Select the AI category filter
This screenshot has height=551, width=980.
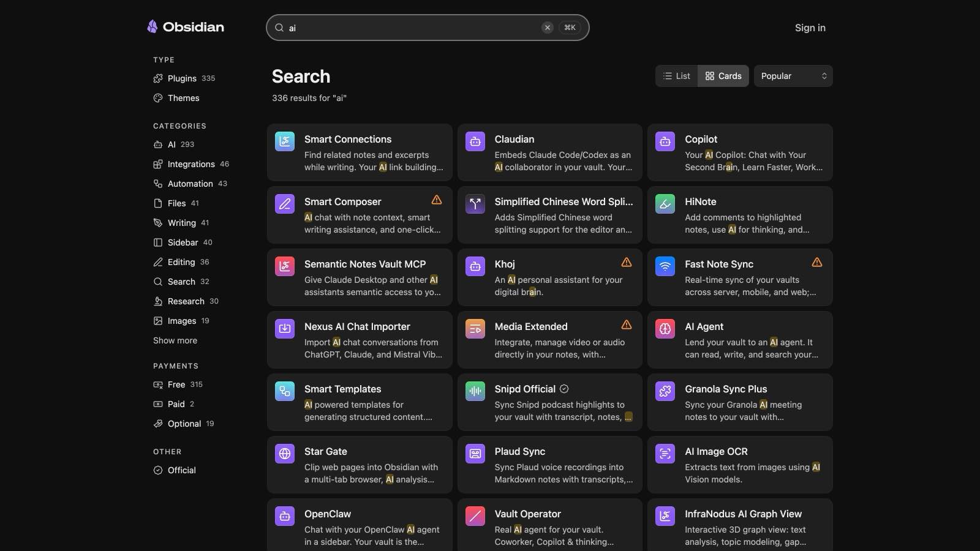pyautogui.click(x=174, y=144)
